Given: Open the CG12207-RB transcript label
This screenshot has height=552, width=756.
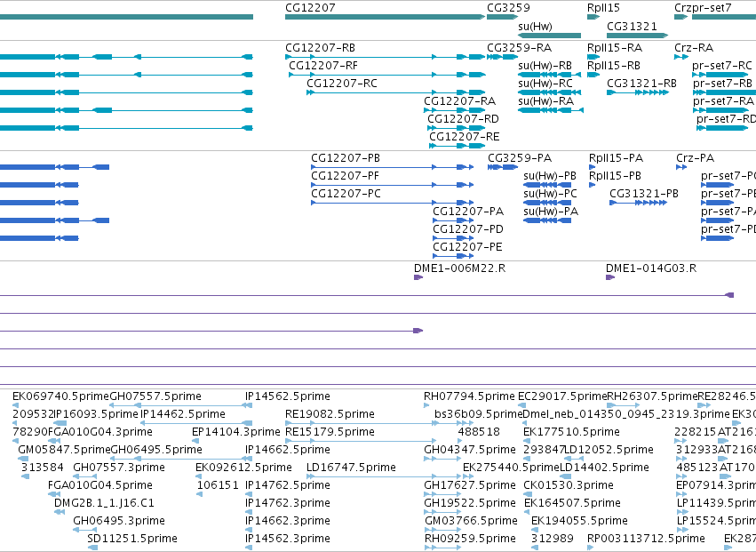Looking at the screenshot, I should point(320,48).
